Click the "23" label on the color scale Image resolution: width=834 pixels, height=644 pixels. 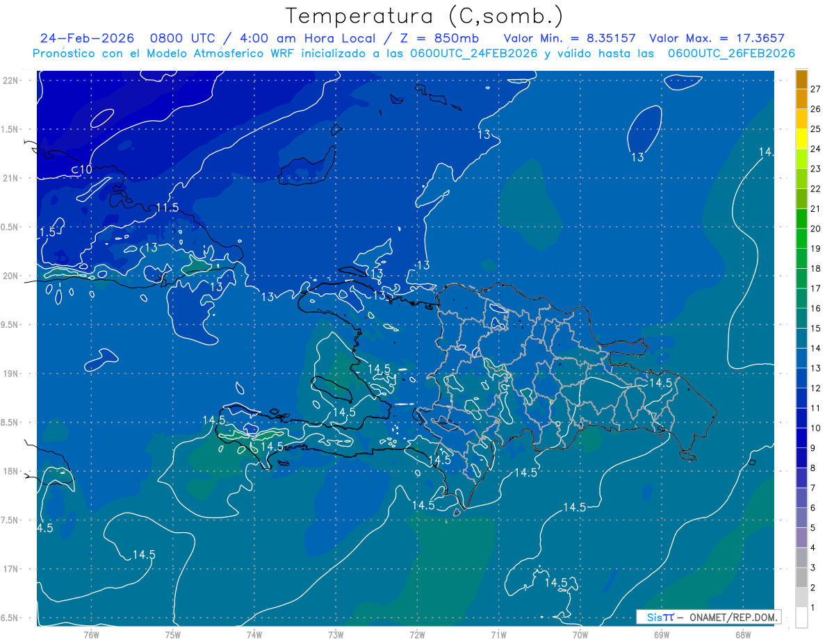coord(815,169)
